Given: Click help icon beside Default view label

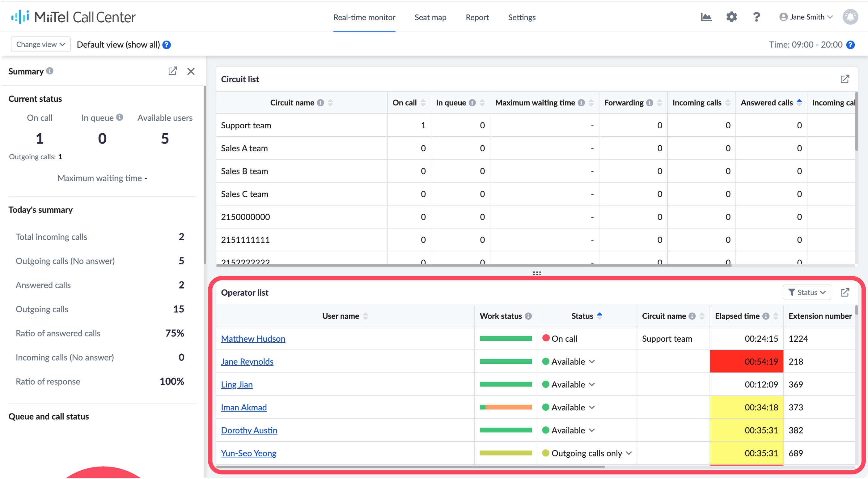Looking at the screenshot, I should (167, 45).
